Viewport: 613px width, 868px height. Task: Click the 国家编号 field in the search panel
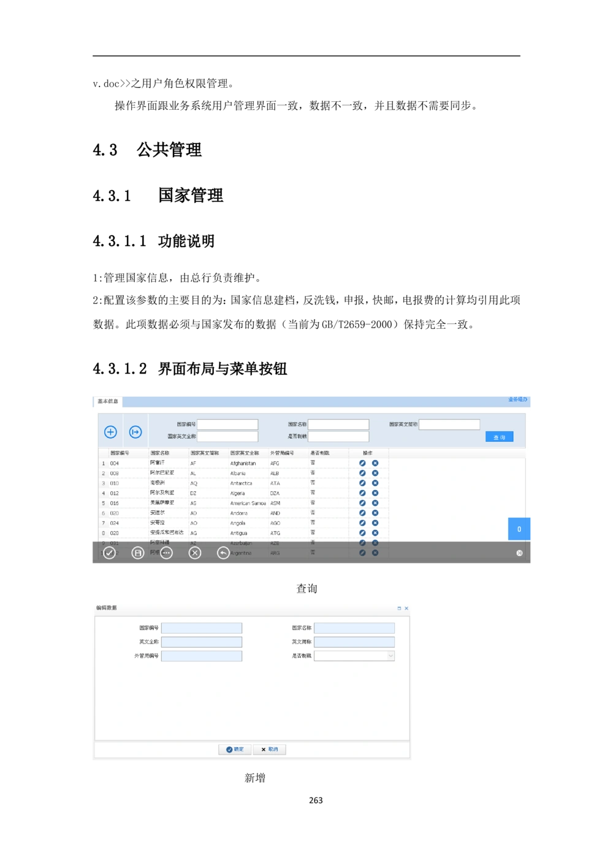227,424
